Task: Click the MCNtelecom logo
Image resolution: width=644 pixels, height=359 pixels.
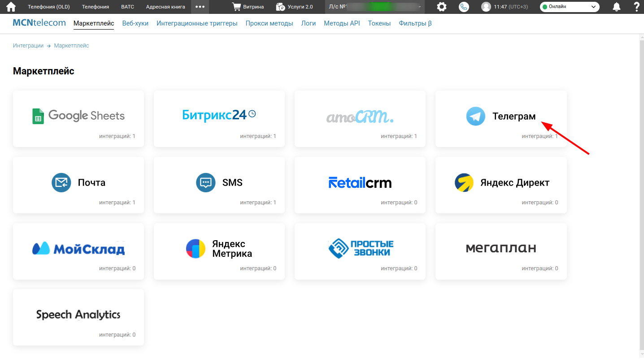Action: point(39,23)
